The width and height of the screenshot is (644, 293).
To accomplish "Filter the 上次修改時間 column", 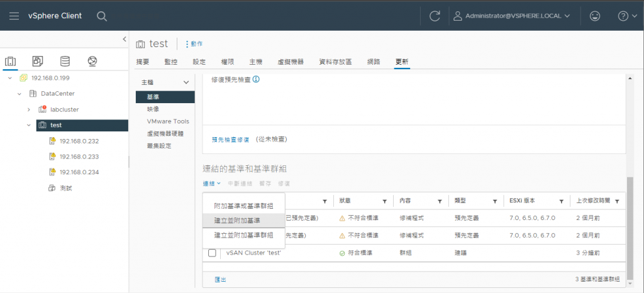I will [617, 201].
